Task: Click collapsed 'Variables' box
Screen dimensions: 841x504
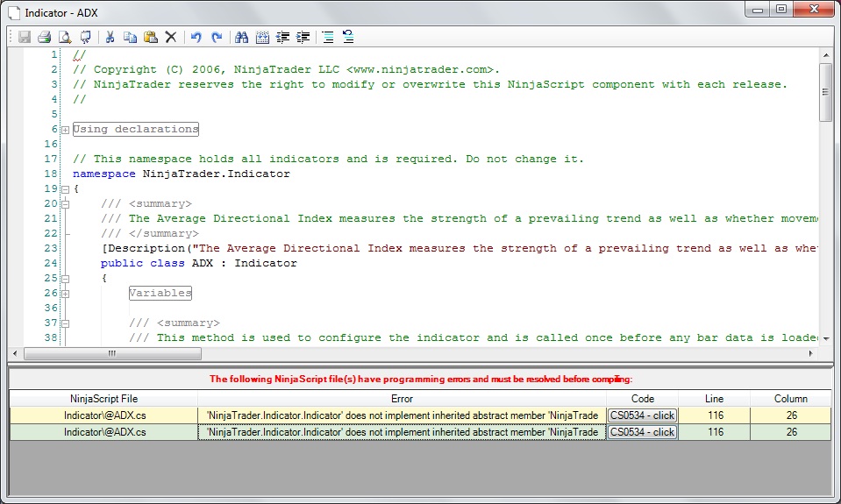Action: pyautogui.click(x=160, y=294)
